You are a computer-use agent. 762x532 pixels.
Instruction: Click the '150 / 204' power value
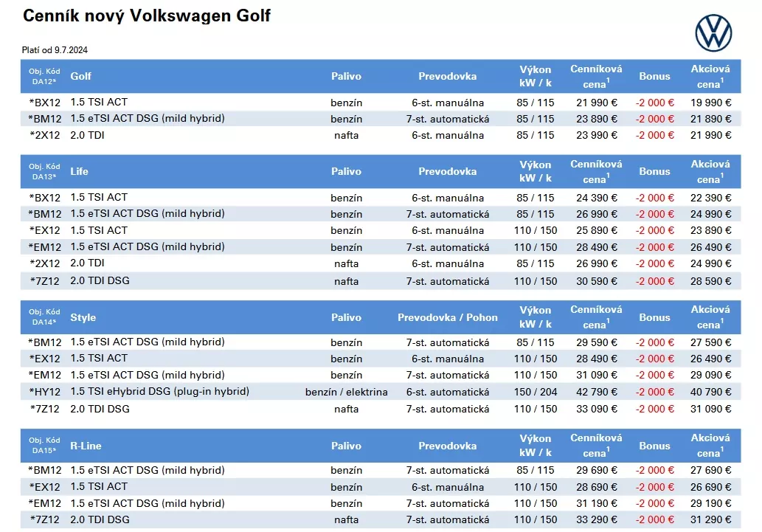click(535, 392)
